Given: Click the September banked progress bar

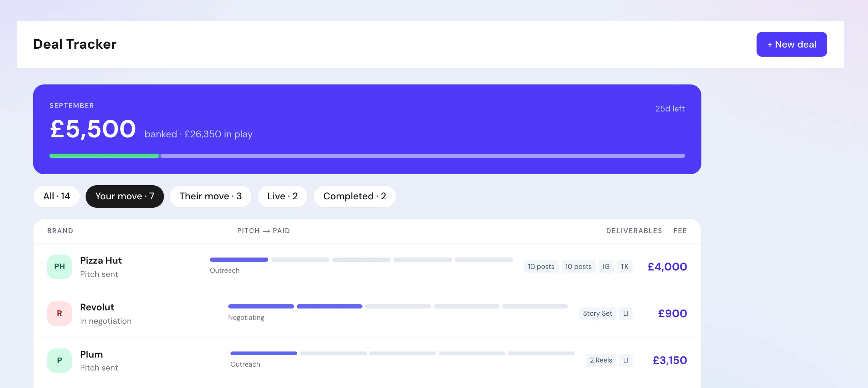Looking at the screenshot, I should click(x=367, y=156).
